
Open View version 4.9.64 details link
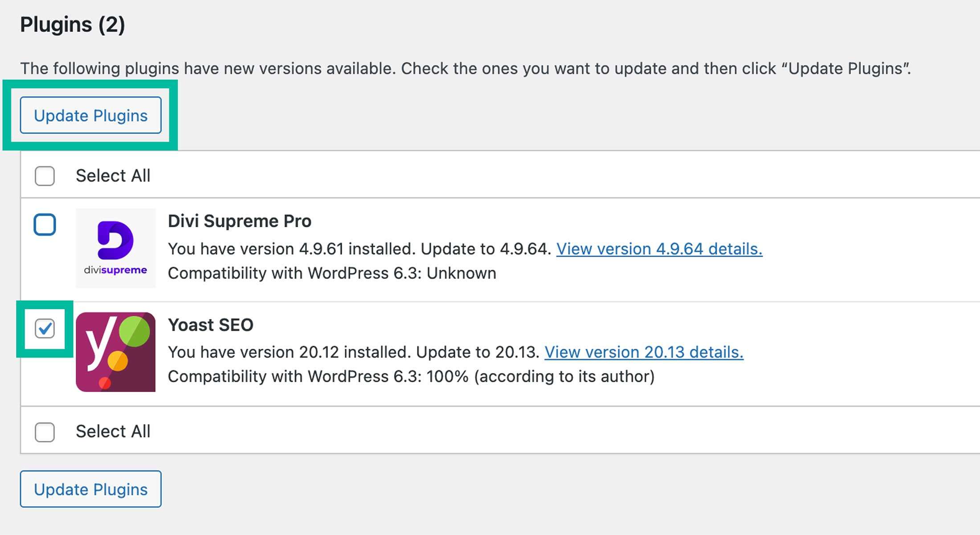(659, 249)
